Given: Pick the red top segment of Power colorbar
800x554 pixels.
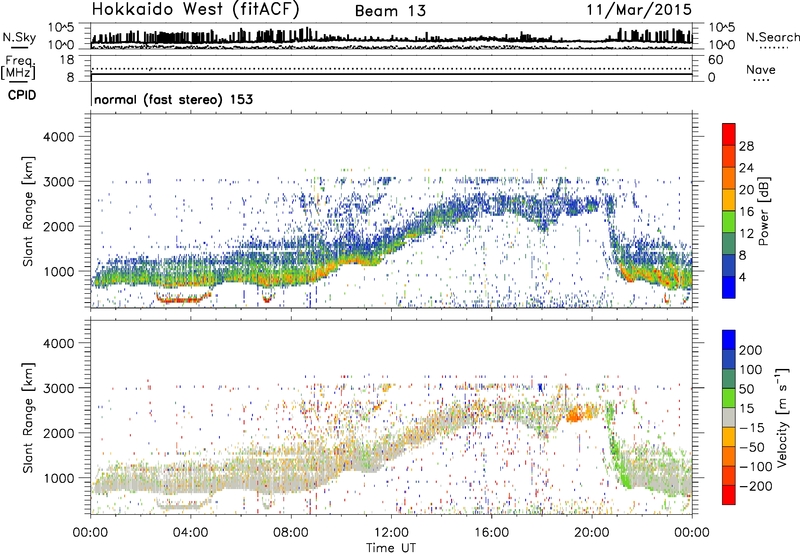Looking at the screenshot, I should [x=729, y=135].
